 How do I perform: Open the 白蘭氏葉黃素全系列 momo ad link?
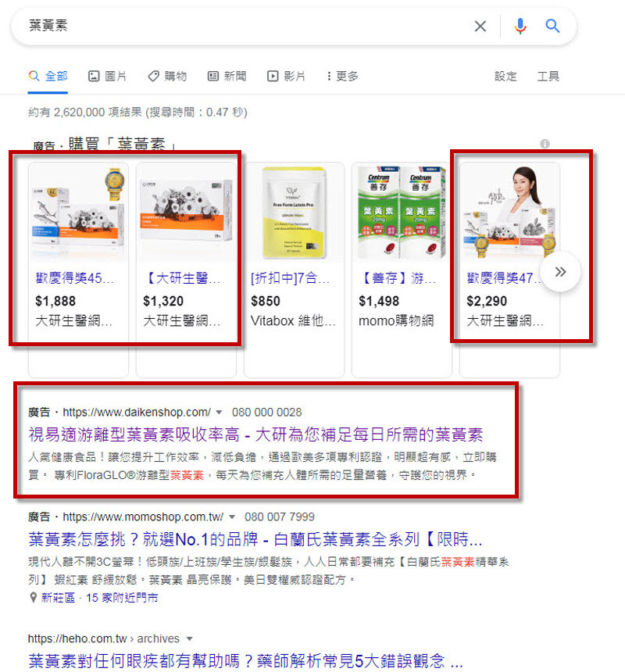(255, 539)
